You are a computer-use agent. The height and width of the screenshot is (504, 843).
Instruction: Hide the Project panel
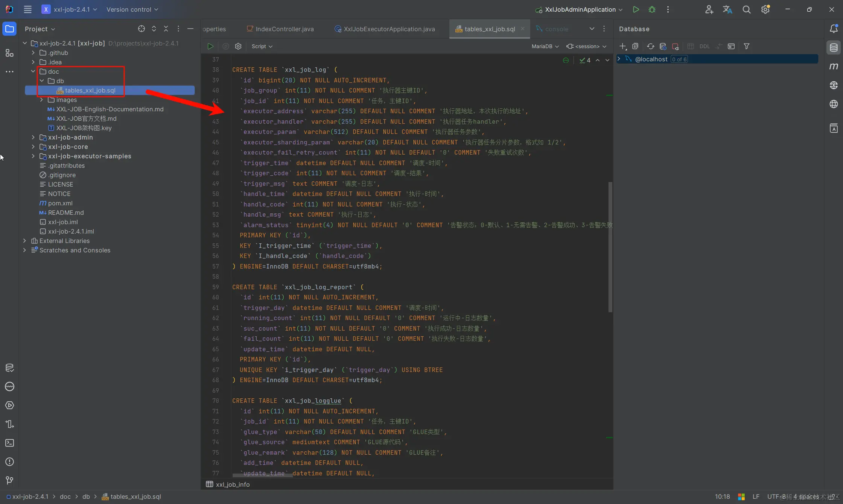[x=190, y=29]
